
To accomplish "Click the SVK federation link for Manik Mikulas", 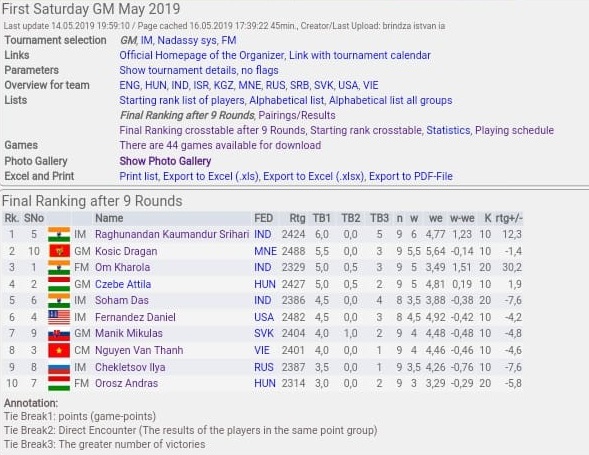I will pos(264,334).
